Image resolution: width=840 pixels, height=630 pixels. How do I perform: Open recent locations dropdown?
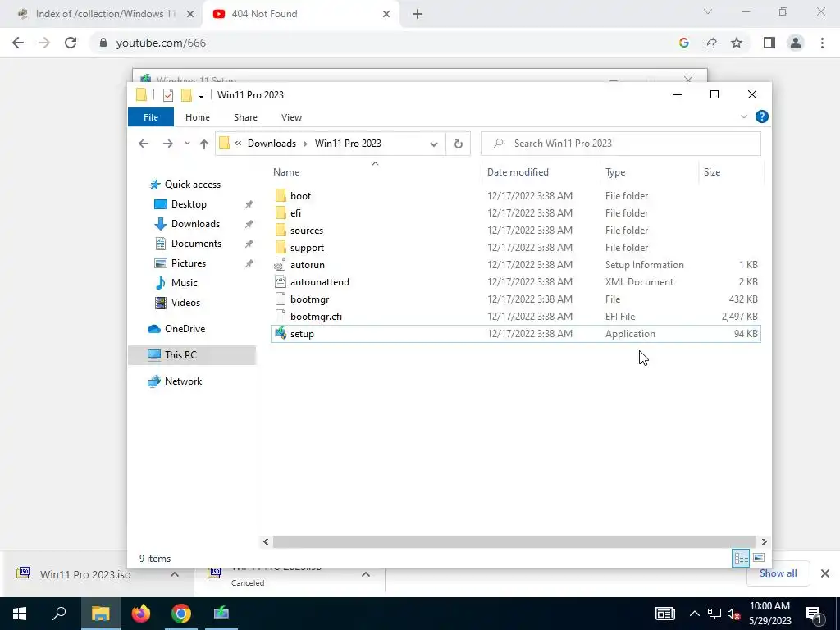pos(187,144)
